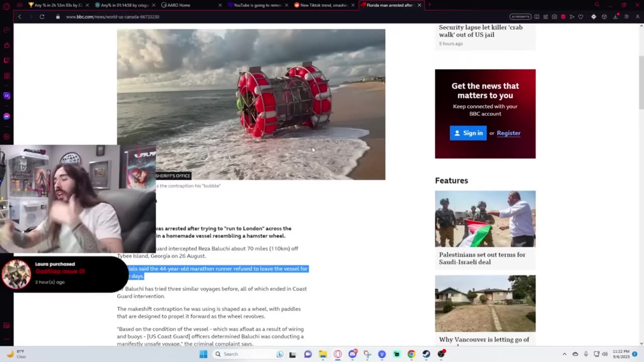Open the Register link
Viewport: 644px width, 362px height.
(509, 133)
